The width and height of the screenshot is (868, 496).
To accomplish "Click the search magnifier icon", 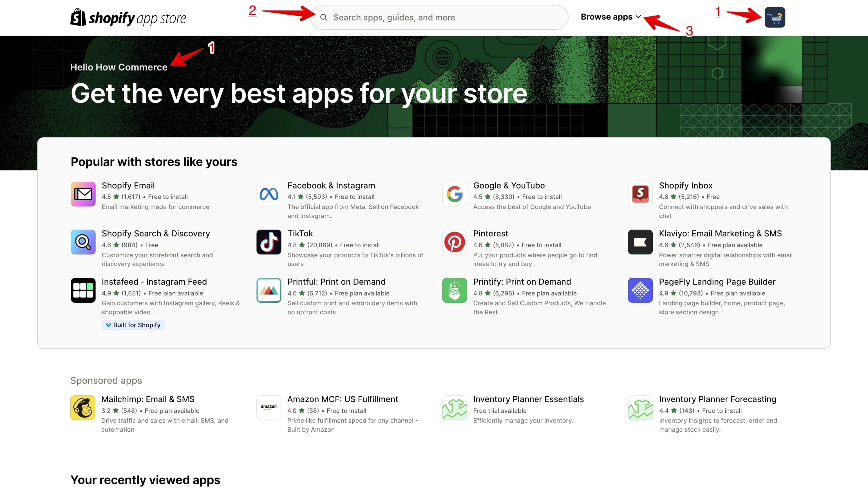I will click(x=323, y=17).
